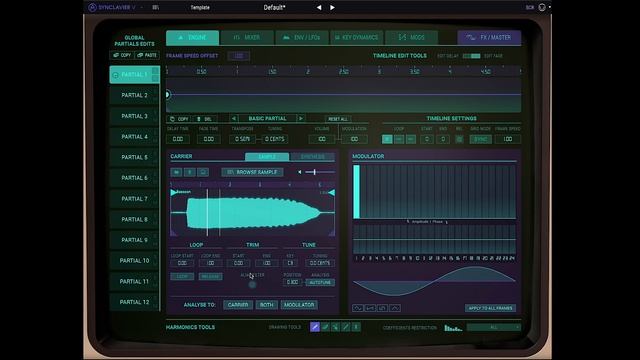Image resolution: width=640 pixels, height=360 pixels.
Task: Click the third carrier sample mode icon
Action: 203,172
